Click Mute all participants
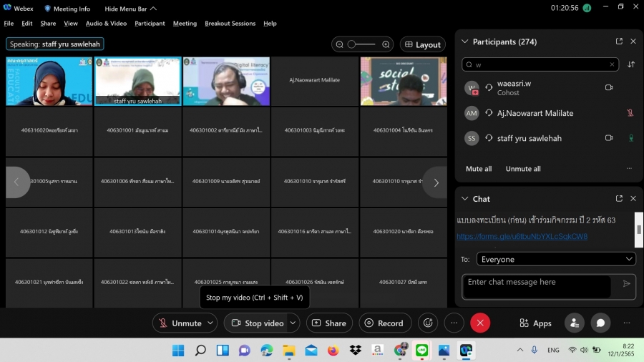644x362 pixels. coord(479,169)
